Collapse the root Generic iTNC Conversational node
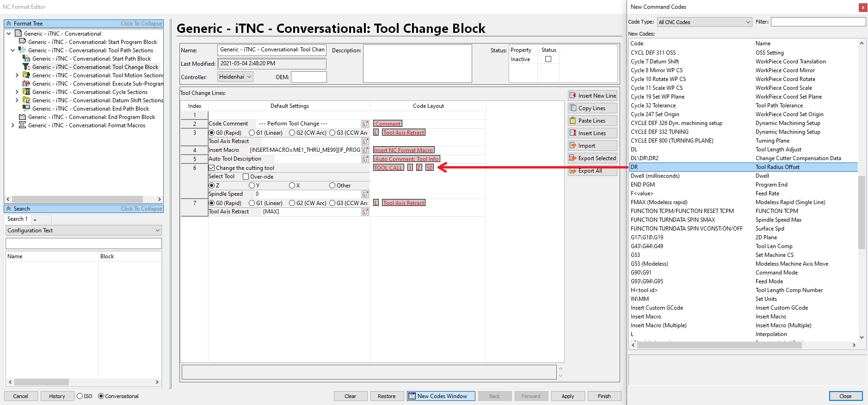 coord(8,33)
